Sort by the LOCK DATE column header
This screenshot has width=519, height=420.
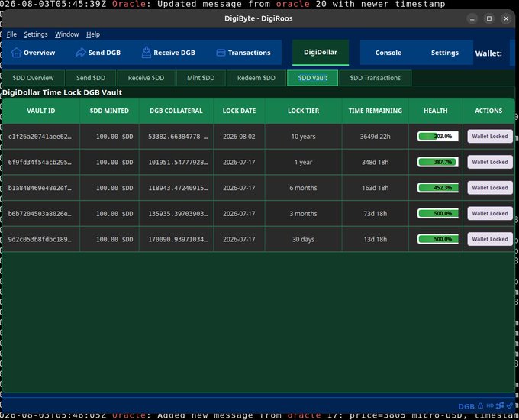coord(239,111)
